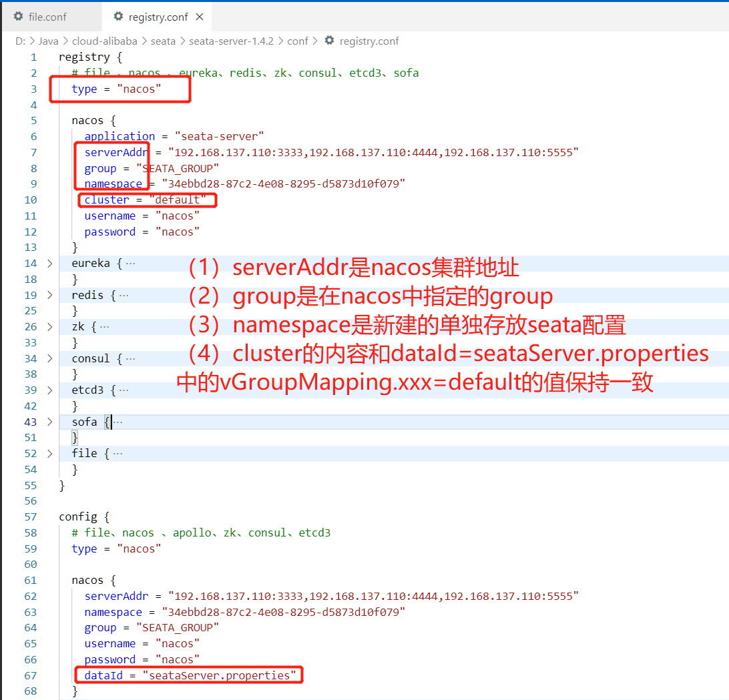729x700 pixels.
Task: Click the 'redis' text on line 19
Action: [87, 295]
